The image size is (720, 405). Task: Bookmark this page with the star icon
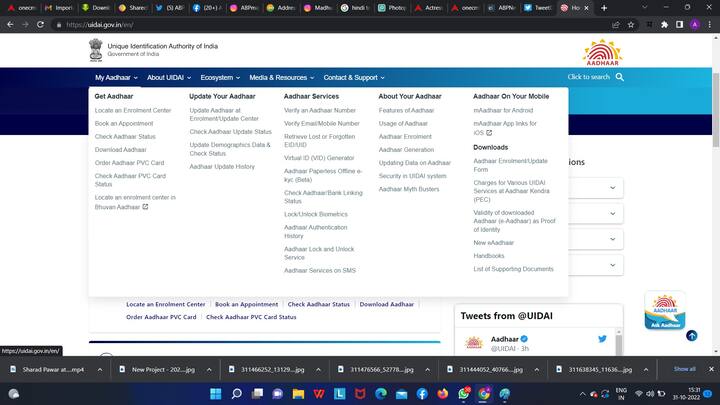coord(628,25)
